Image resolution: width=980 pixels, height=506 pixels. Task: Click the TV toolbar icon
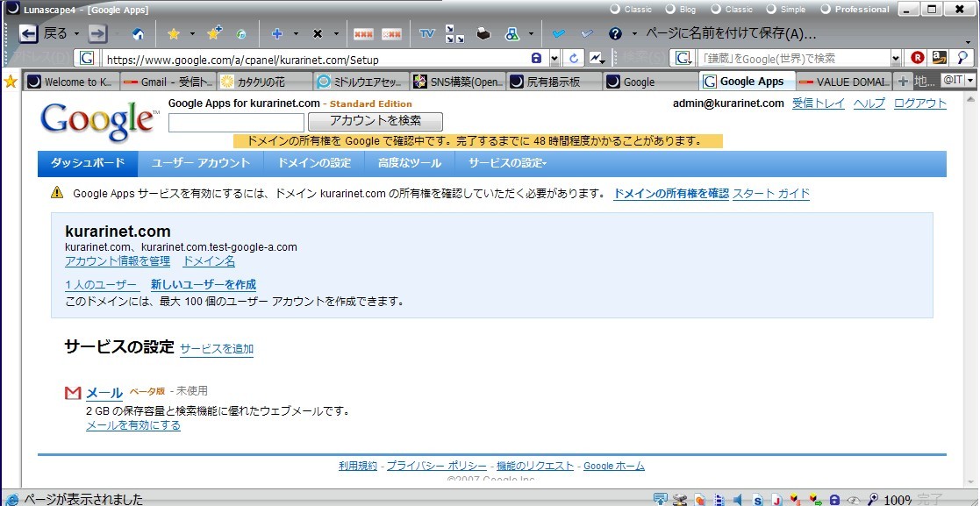coord(427,33)
